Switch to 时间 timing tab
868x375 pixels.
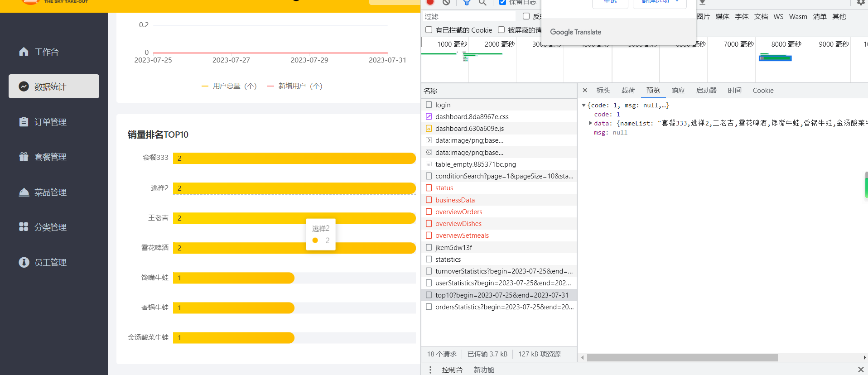[734, 90]
